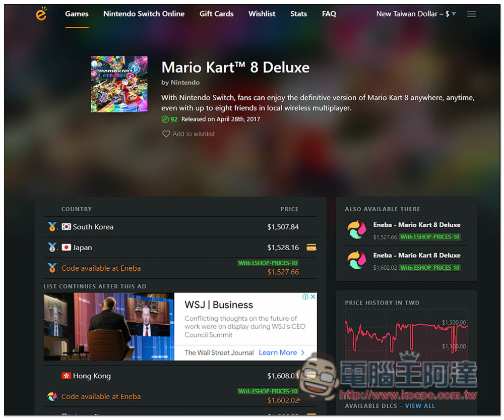Click the 'Code available at Eneba' link at $1,527.66
The image size is (504, 420).
coord(101,268)
